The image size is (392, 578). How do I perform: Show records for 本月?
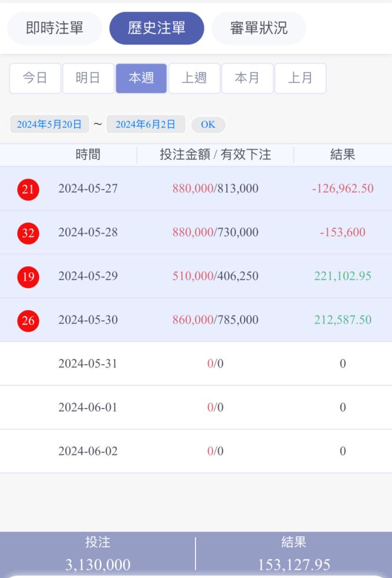tap(247, 78)
